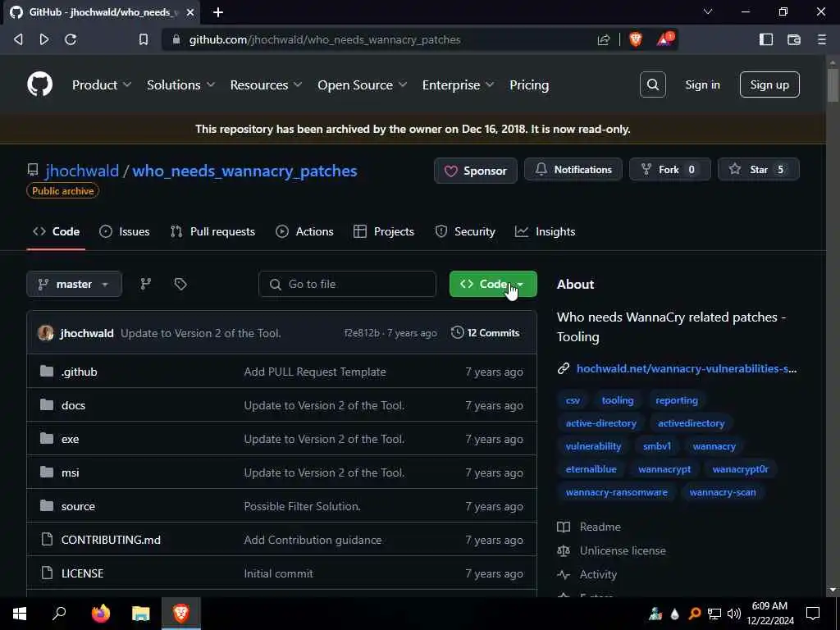Click the page vertical scrollbar thumb
The height and width of the screenshot is (630, 840).
pos(833,84)
